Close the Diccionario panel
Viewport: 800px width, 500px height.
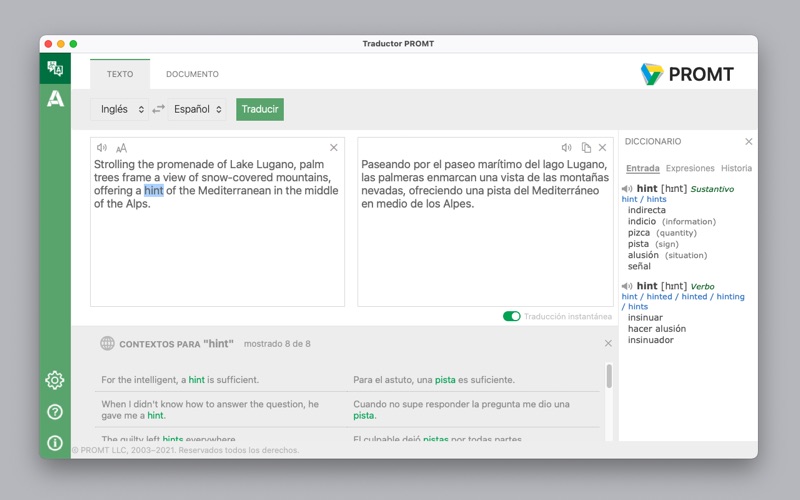(x=748, y=141)
